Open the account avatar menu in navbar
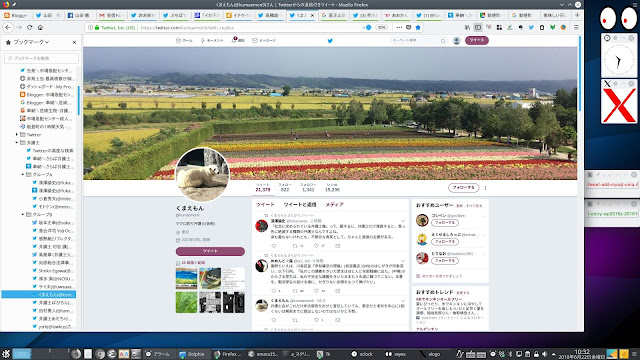640x360 pixels. 457,40
